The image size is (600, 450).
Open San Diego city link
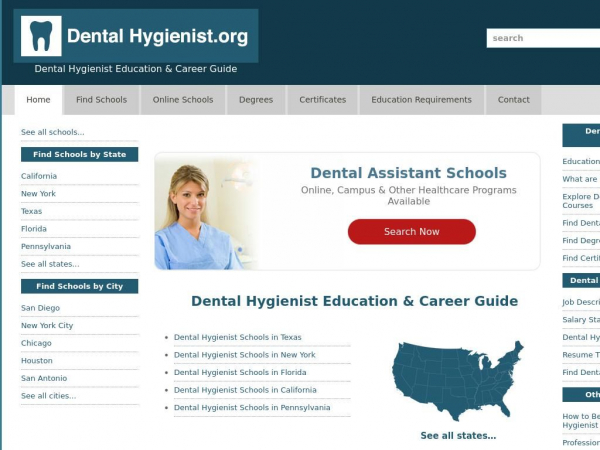click(x=40, y=308)
